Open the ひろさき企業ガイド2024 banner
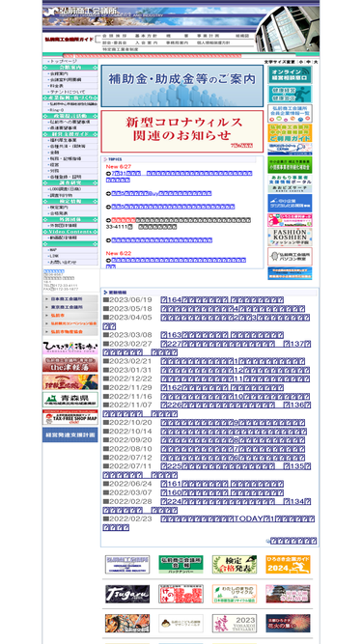The image size is (362, 644). tap(288, 564)
